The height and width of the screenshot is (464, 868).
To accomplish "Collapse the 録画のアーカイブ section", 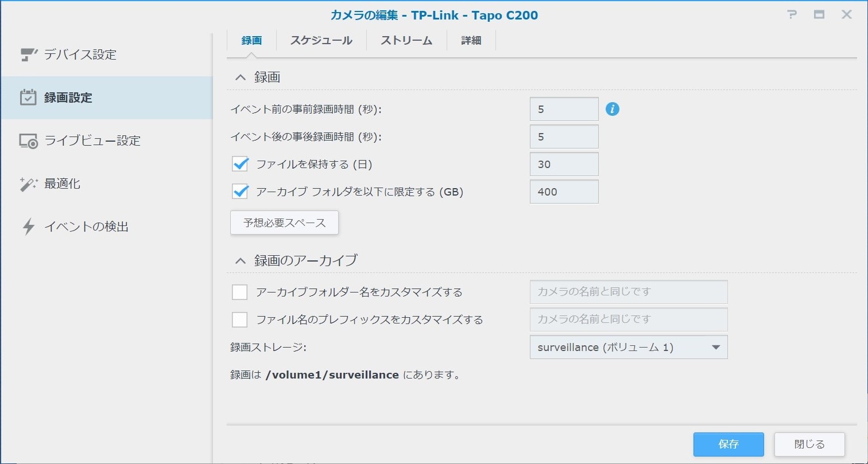I will [x=241, y=260].
